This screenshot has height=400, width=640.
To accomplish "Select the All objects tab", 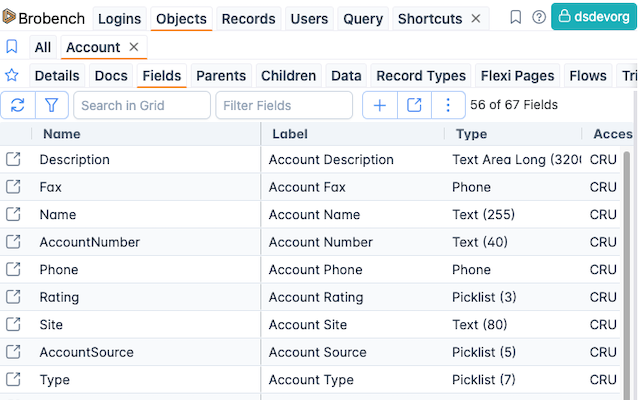I will [x=43, y=47].
